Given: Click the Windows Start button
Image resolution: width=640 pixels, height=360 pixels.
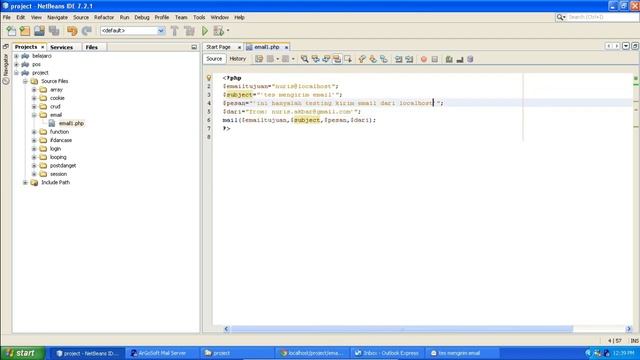Looking at the screenshot, I should point(22,353).
